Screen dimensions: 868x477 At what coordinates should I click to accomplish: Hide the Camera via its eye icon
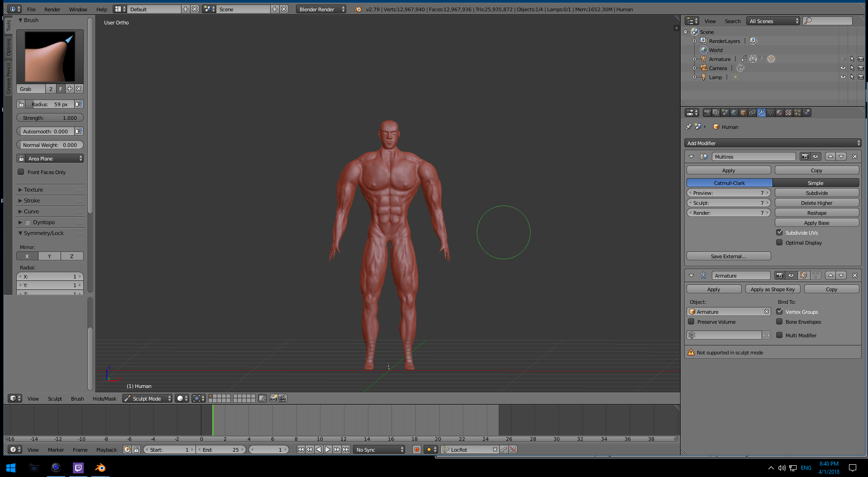tap(843, 68)
